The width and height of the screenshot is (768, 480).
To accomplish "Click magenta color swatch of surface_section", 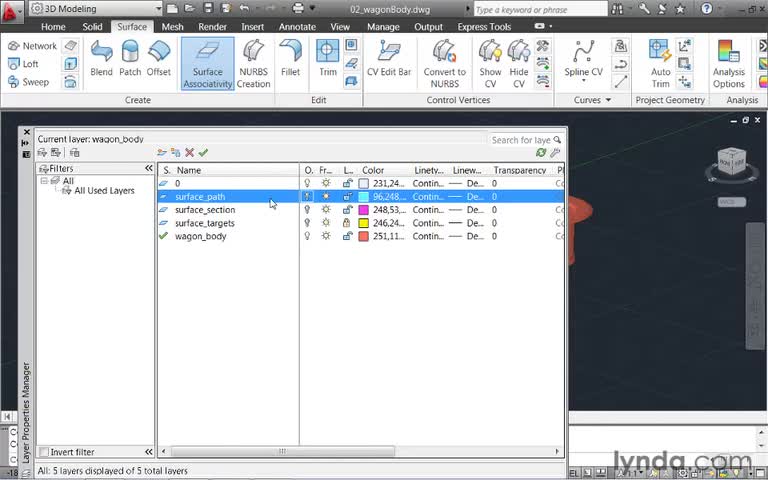I will 363,210.
